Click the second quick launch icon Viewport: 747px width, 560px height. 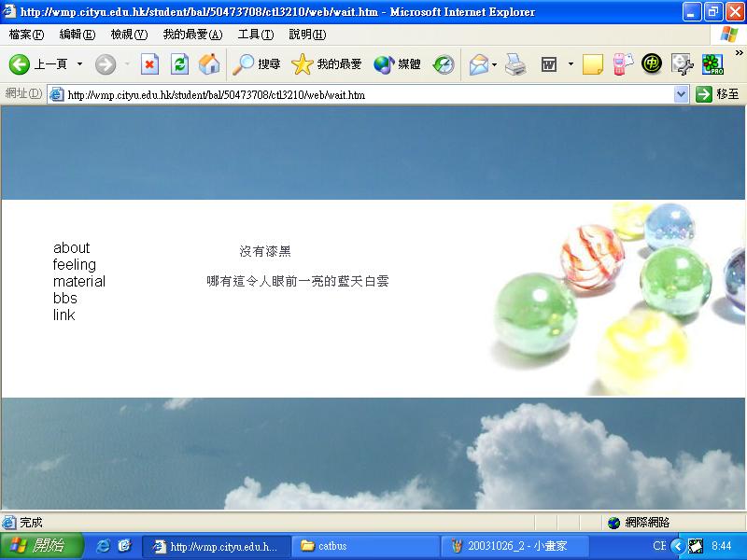tap(124, 546)
